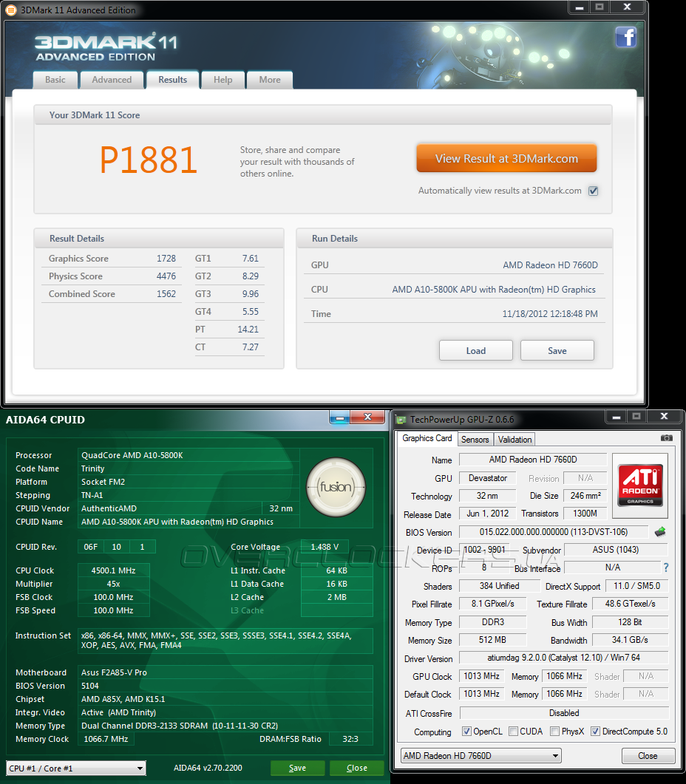
Task: Open the Bus Interface question mark help
Action: tap(666, 567)
